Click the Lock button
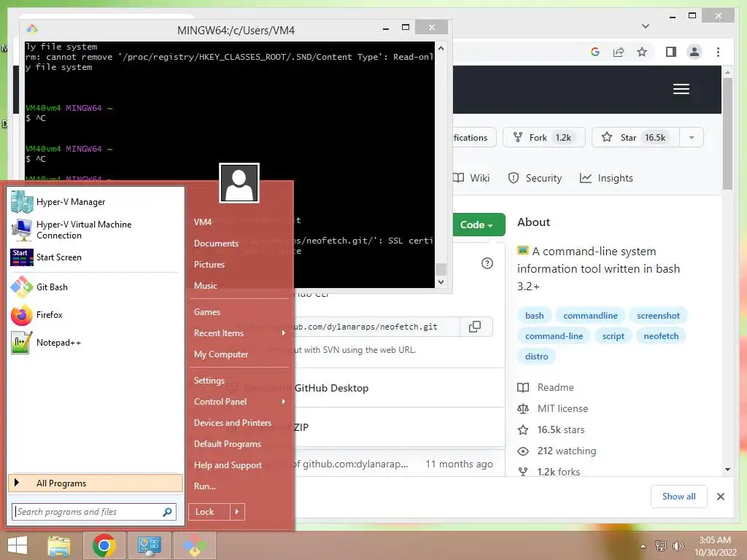 209,512
